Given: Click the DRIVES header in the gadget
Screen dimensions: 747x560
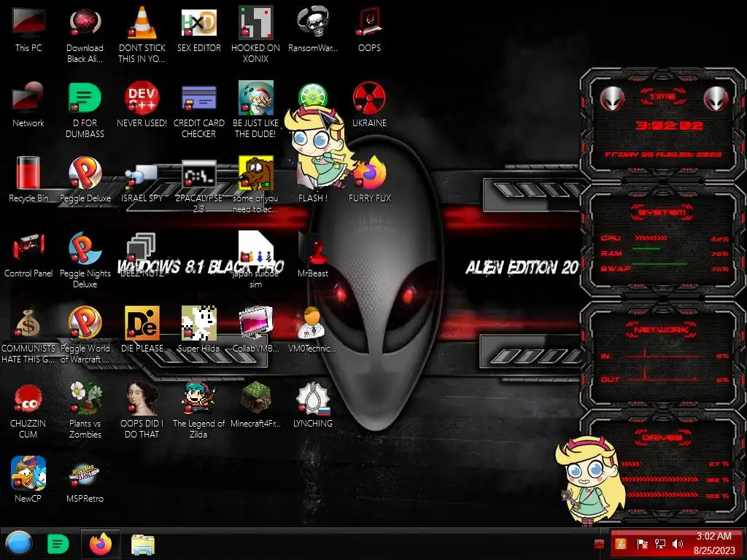Looking at the screenshot, I should pos(662,437).
